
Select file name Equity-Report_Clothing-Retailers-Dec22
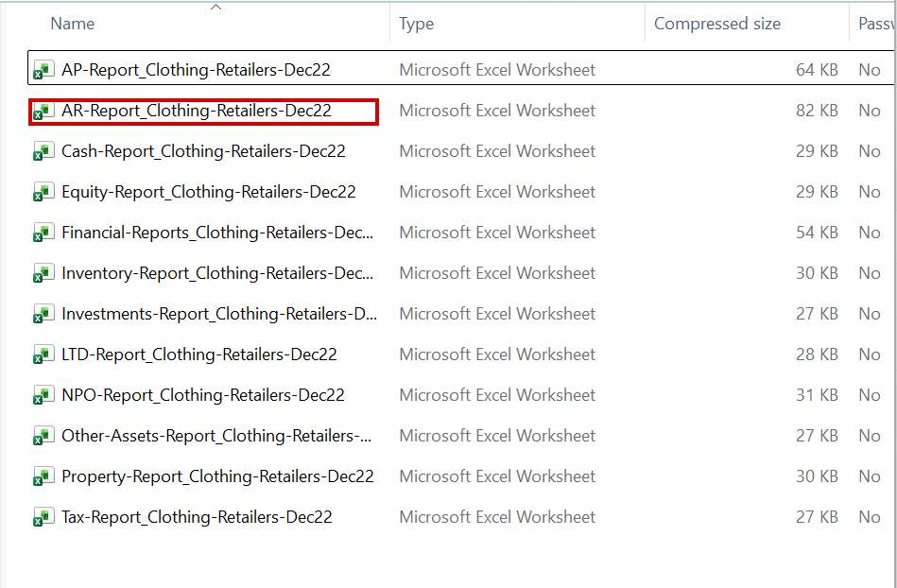click(209, 192)
